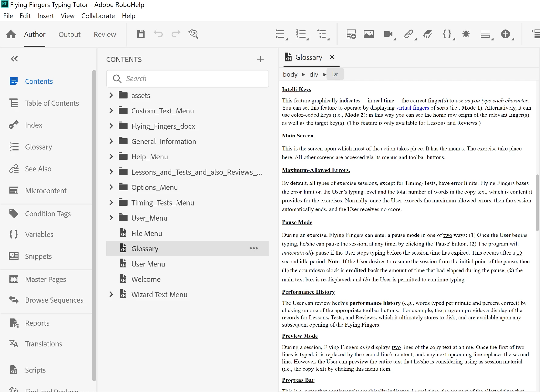Switch to the Review tab

click(x=105, y=35)
